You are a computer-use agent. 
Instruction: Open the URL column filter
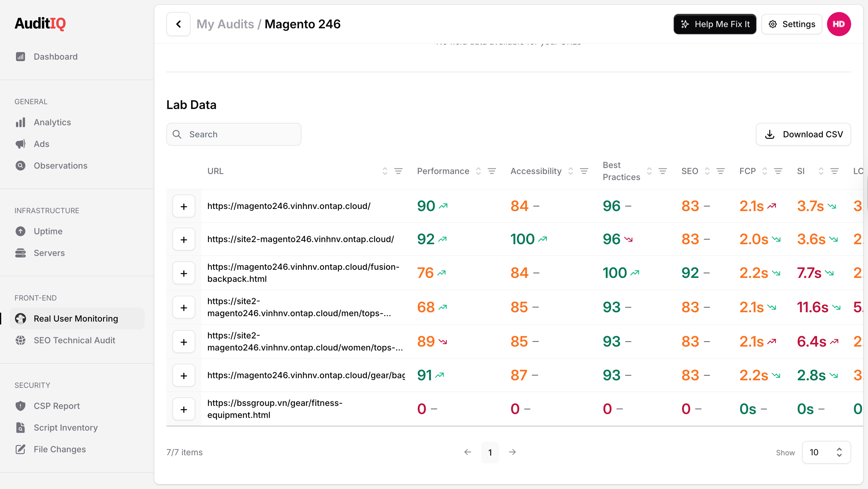point(398,171)
